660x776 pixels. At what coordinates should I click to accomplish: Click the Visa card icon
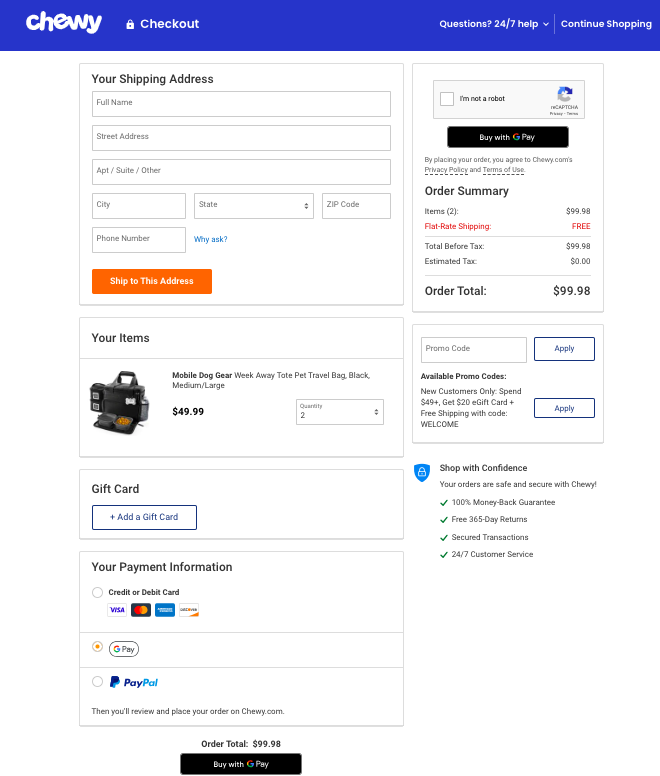click(117, 610)
